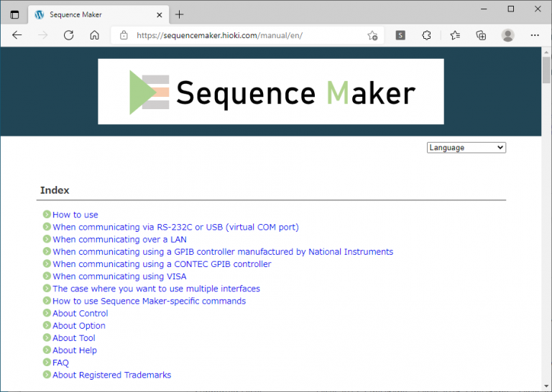Close the Sequence Maker tab

tap(159, 15)
